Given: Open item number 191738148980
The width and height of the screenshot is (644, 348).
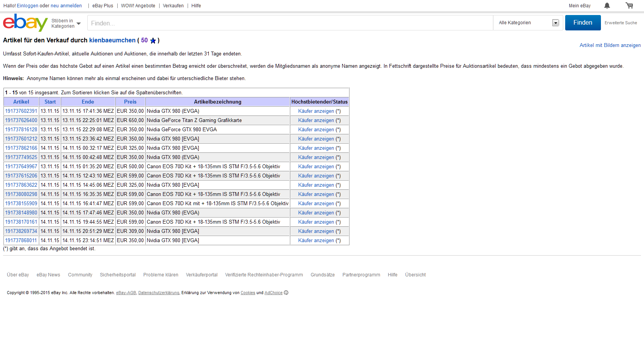Looking at the screenshot, I should click(21, 212).
